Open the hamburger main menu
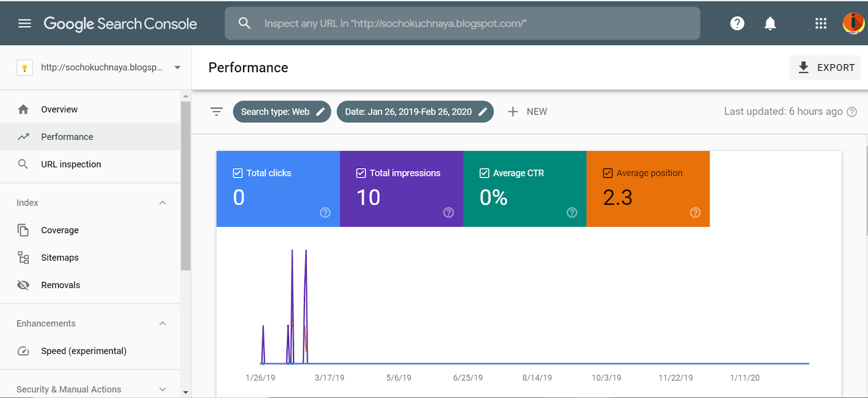 coord(24,23)
